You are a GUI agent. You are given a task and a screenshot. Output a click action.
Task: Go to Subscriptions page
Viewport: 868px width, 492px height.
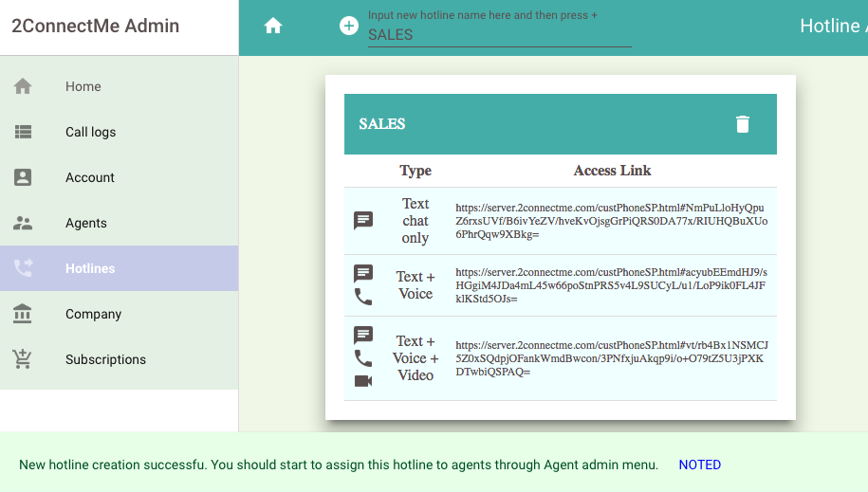coord(105,359)
